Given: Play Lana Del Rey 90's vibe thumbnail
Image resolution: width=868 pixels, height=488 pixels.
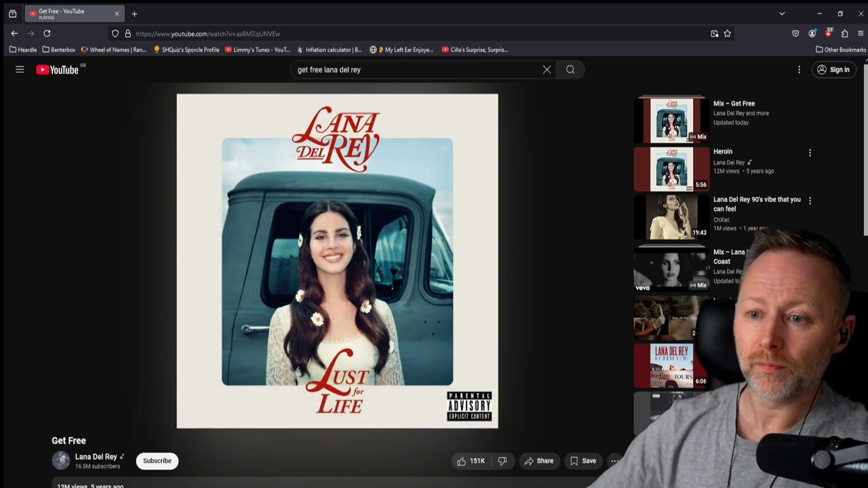Looking at the screenshot, I should click(671, 217).
